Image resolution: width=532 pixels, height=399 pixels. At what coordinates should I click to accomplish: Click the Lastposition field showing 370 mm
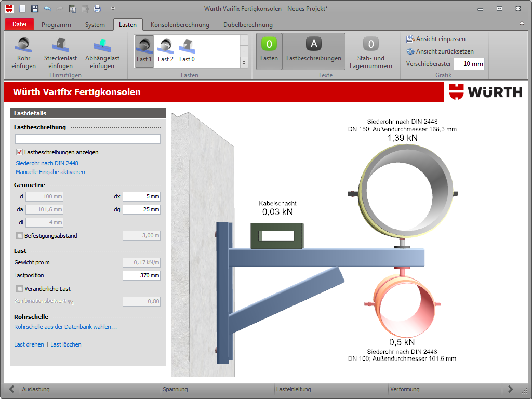point(141,275)
